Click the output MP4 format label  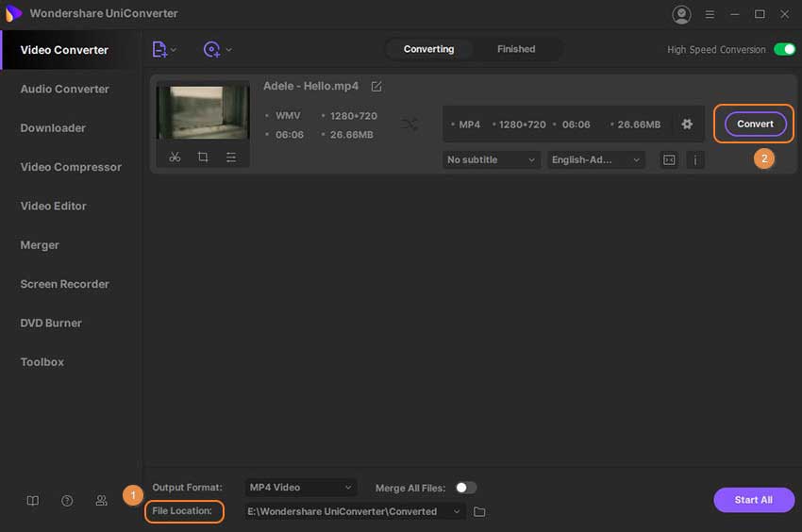[470, 125]
